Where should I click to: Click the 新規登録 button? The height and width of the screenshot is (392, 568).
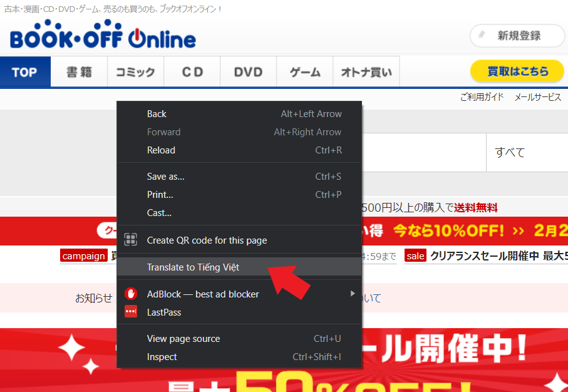click(517, 36)
